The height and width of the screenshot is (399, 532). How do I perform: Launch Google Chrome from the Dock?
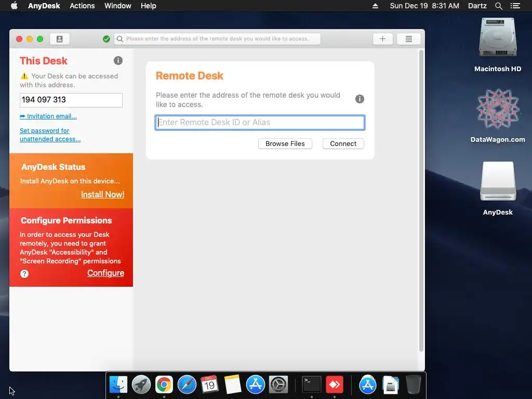pyautogui.click(x=164, y=385)
